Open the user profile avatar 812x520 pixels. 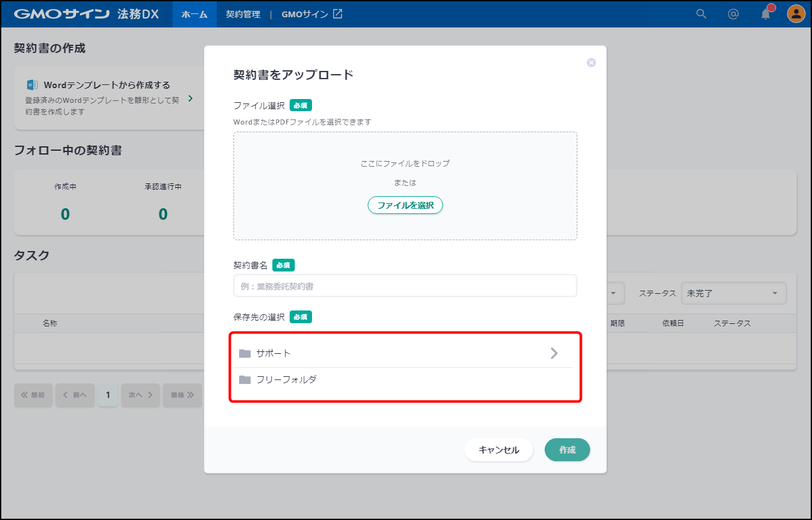[795, 14]
